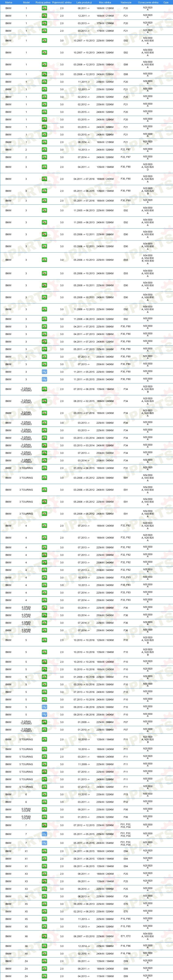Click the 04.2013 -> production date in Z4 row

click(x=84, y=976)
